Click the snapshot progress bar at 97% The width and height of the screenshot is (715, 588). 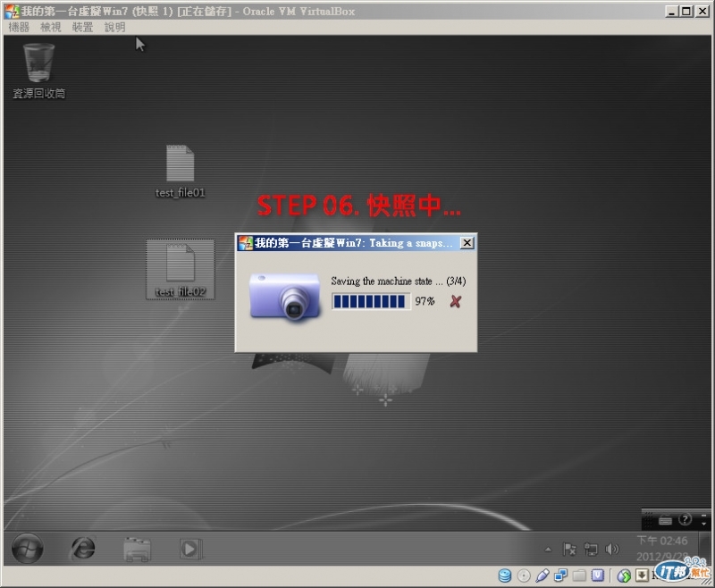pyautogui.click(x=371, y=301)
